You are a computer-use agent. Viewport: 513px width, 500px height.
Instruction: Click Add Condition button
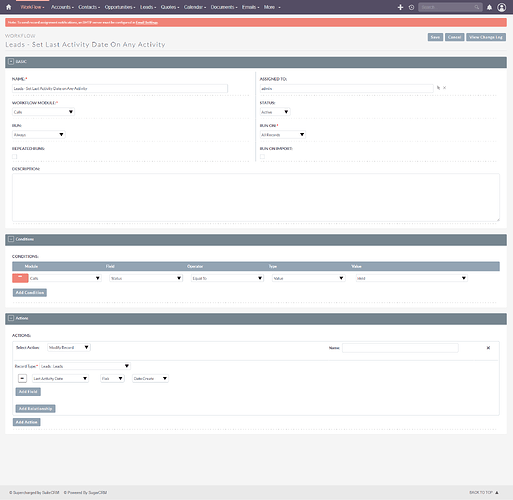tap(30, 292)
